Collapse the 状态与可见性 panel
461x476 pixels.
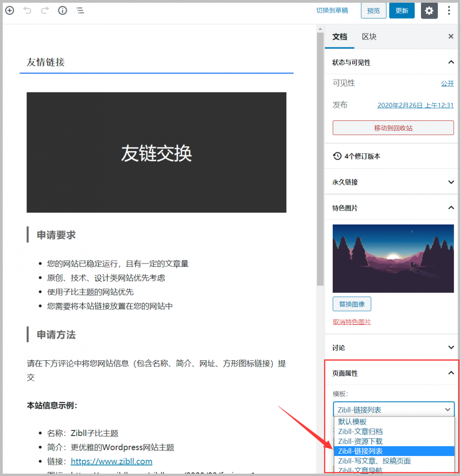[x=450, y=61]
